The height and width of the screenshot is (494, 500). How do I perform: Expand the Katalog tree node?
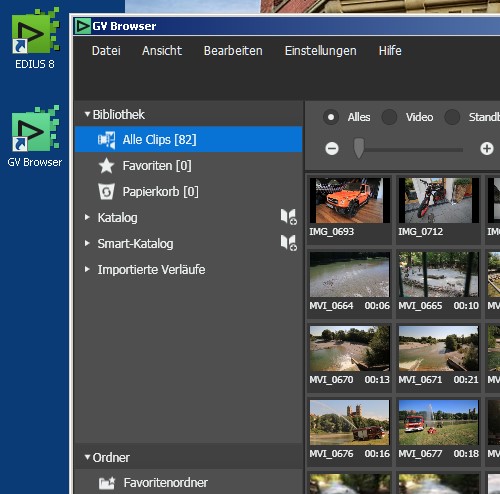pos(87,217)
